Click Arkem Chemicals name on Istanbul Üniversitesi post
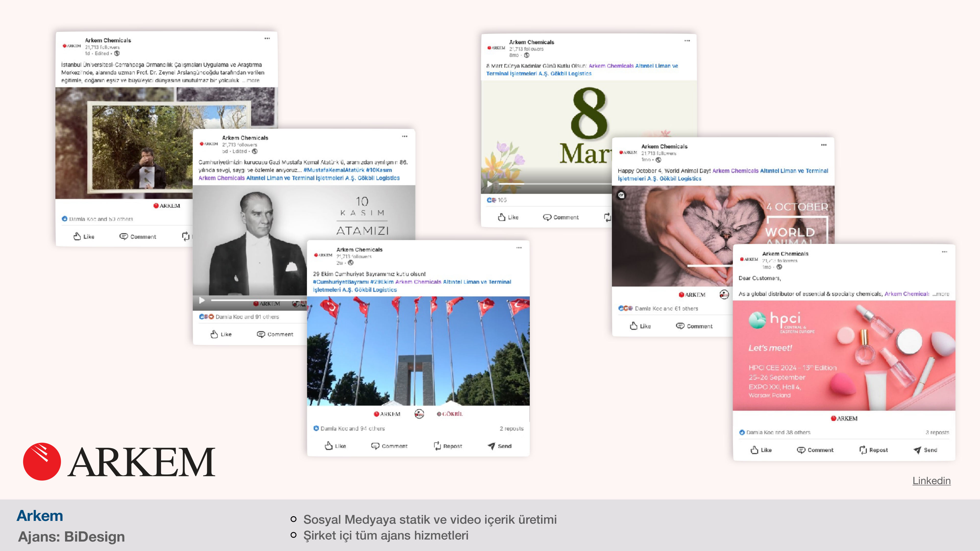The width and height of the screenshot is (980, 551). click(x=108, y=40)
